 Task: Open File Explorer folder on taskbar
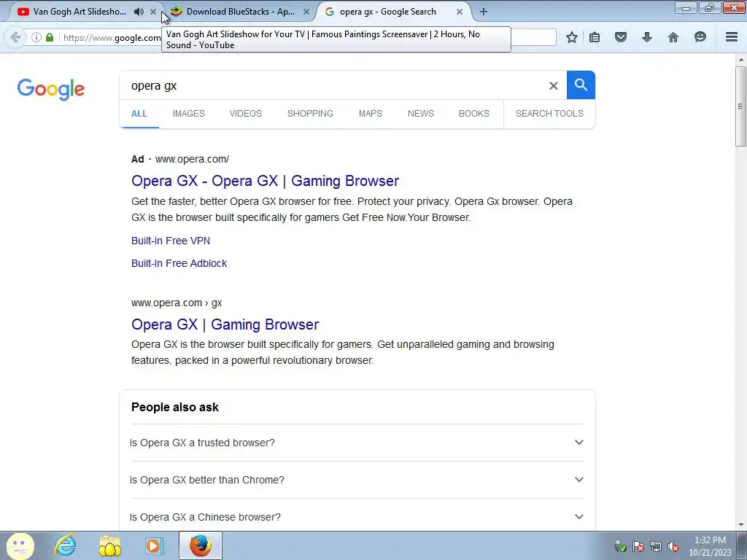109,545
